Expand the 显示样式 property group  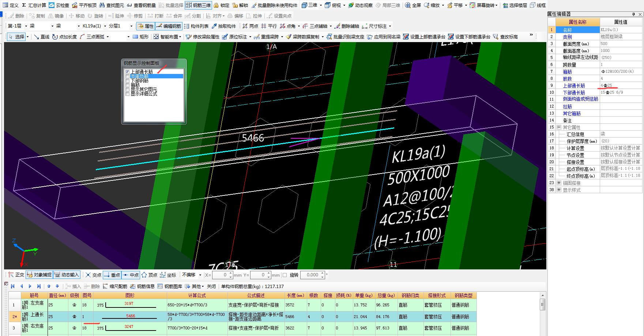(559, 190)
